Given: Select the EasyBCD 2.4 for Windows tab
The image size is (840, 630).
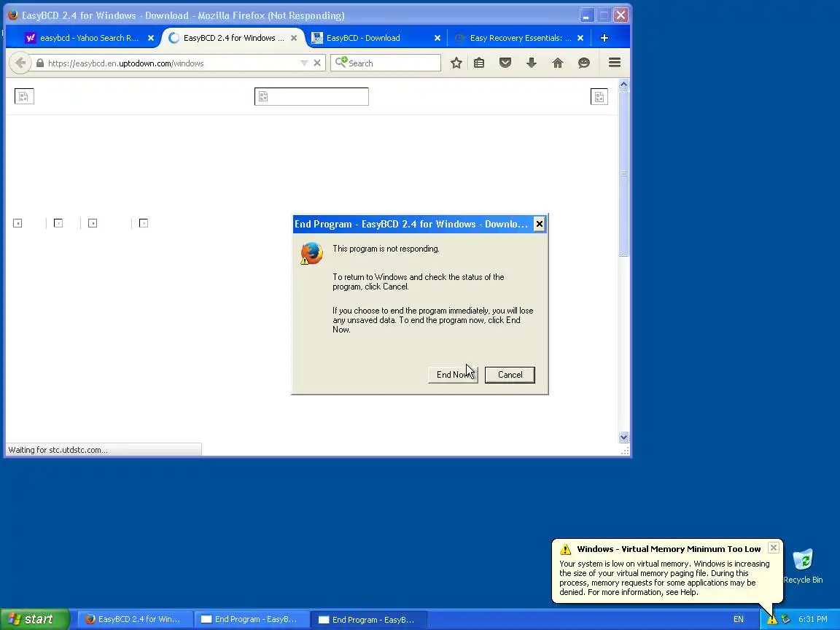Looking at the screenshot, I should click(233, 38).
